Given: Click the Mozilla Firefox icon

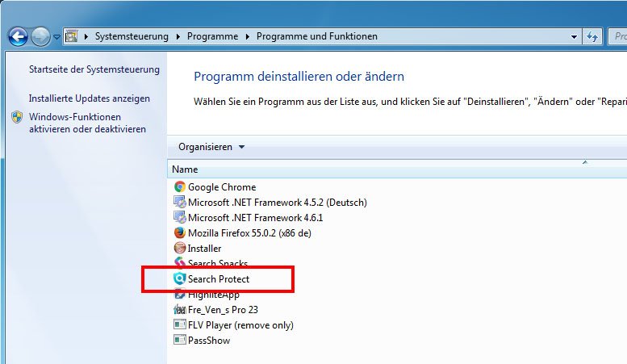Looking at the screenshot, I should (179, 232).
